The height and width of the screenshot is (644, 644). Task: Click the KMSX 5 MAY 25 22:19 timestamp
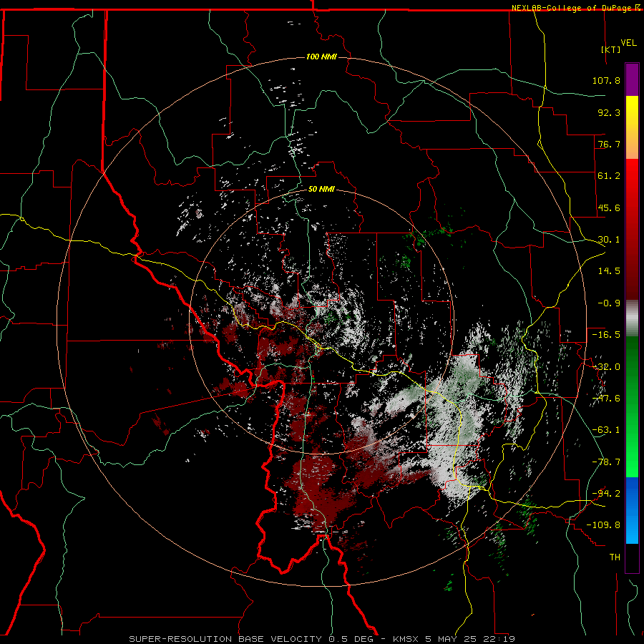pyautogui.click(x=454, y=639)
